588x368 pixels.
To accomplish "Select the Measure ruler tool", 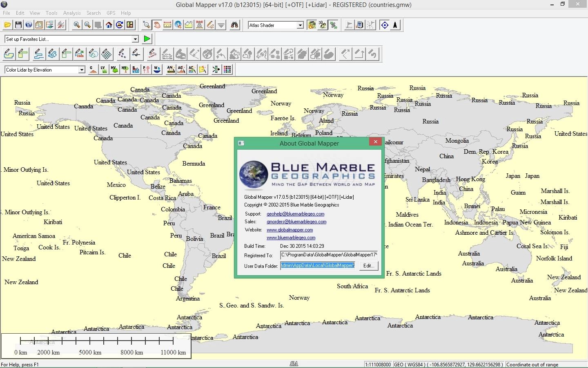I will pos(167,25).
